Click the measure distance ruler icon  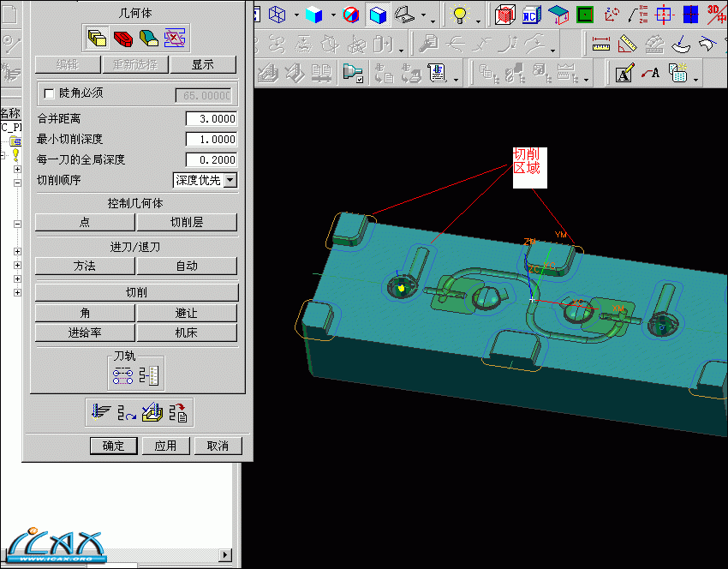point(601,43)
